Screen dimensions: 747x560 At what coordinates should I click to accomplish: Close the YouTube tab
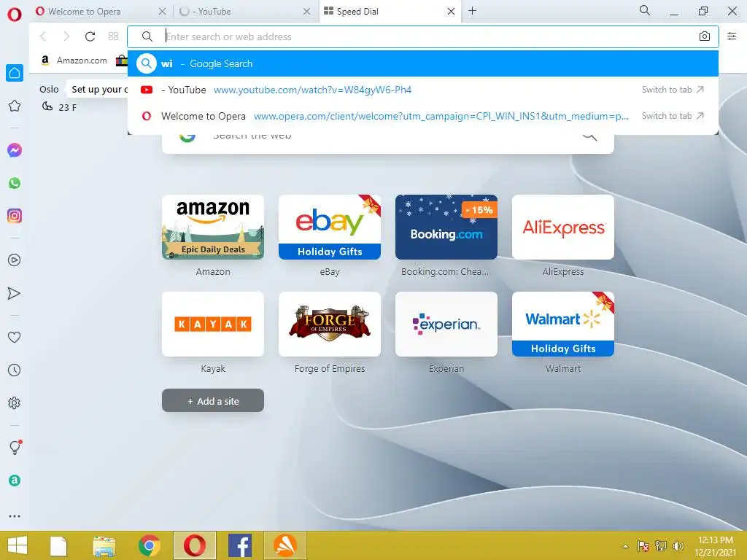(x=307, y=11)
